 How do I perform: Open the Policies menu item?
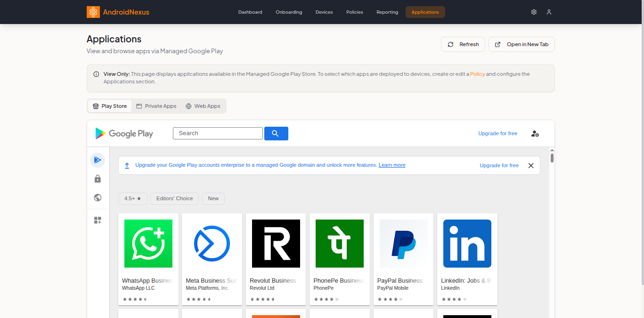coord(355,12)
